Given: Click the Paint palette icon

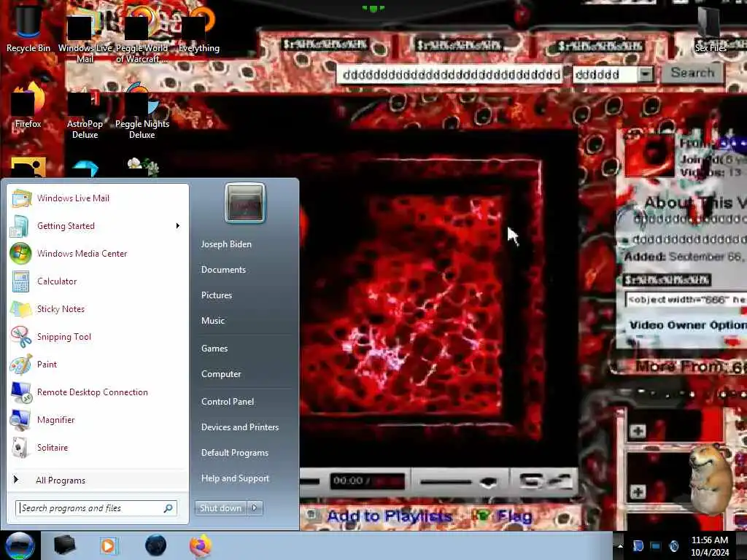Looking at the screenshot, I should pyautogui.click(x=20, y=365).
